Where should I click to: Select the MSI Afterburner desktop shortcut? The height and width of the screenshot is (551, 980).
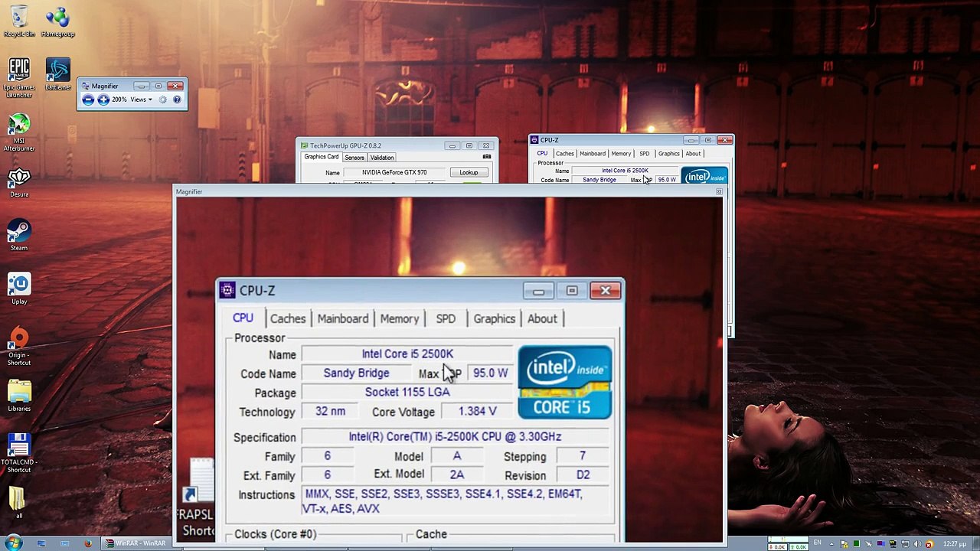(19, 132)
